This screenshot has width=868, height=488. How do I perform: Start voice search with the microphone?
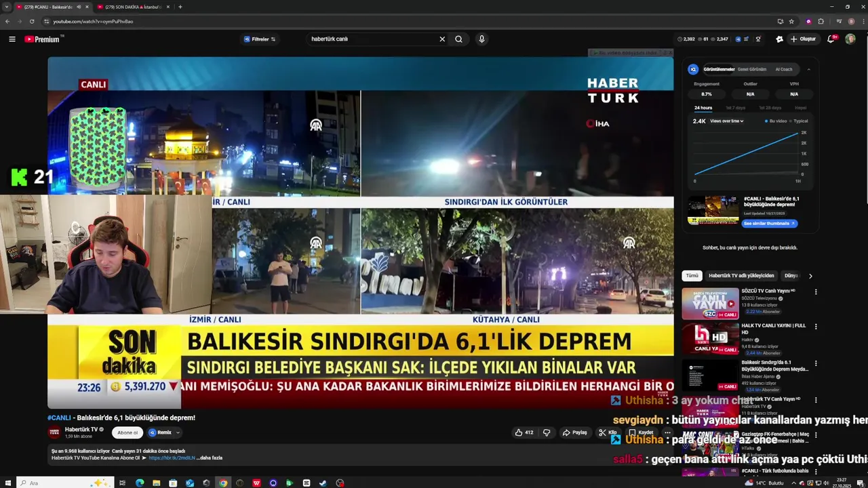(481, 39)
